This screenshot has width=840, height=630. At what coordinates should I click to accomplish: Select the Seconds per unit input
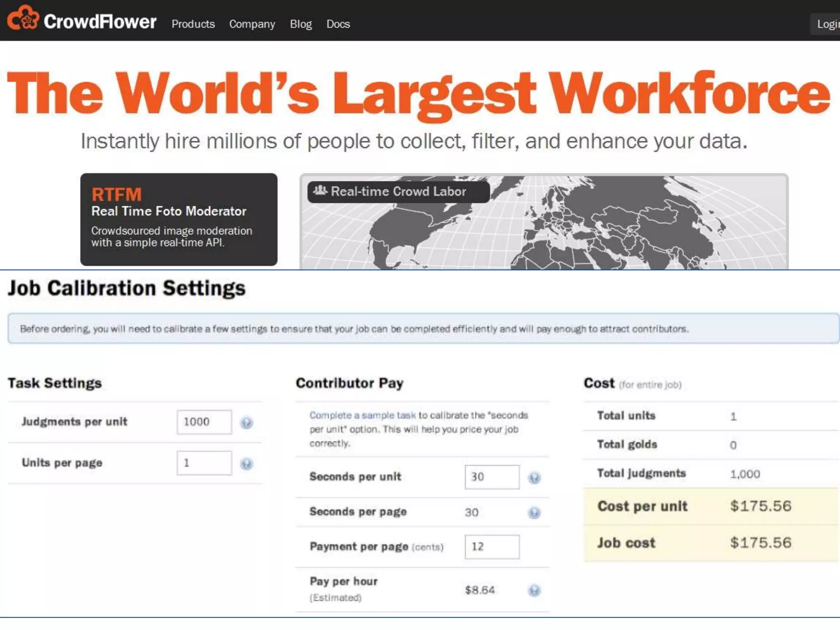pyautogui.click(x=492, y=477)
